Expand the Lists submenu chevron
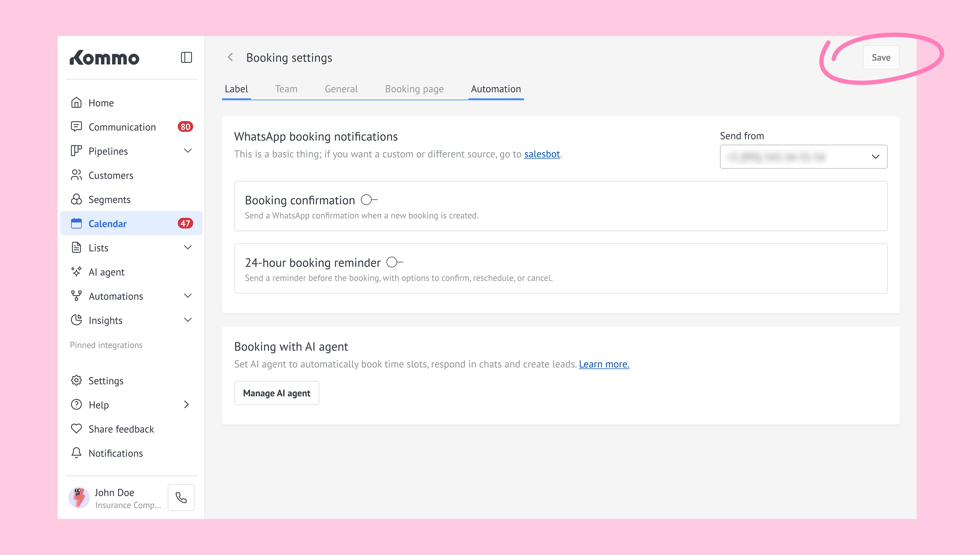Image resolution: width=980 pixels, height=555 pixels. 188,247
